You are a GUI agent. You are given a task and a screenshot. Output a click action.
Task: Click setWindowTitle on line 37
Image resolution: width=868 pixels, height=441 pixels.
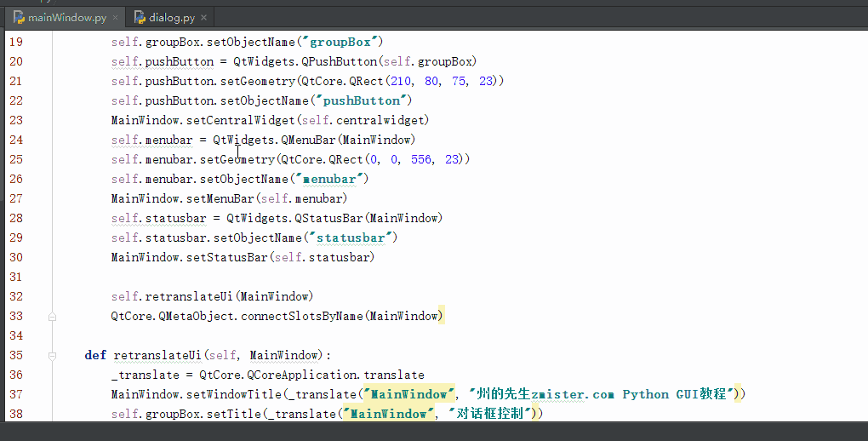click(x=234, y=394)
